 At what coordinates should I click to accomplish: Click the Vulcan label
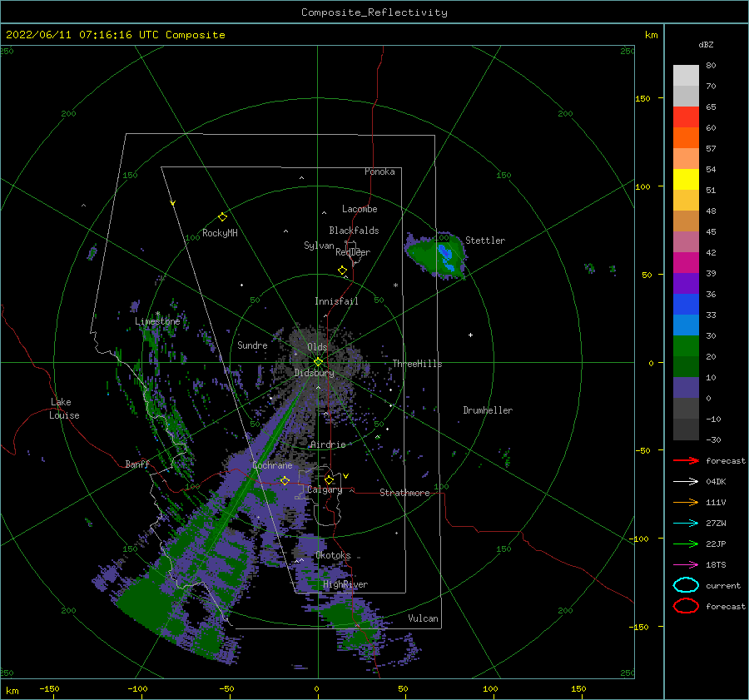tap(423, 618)
